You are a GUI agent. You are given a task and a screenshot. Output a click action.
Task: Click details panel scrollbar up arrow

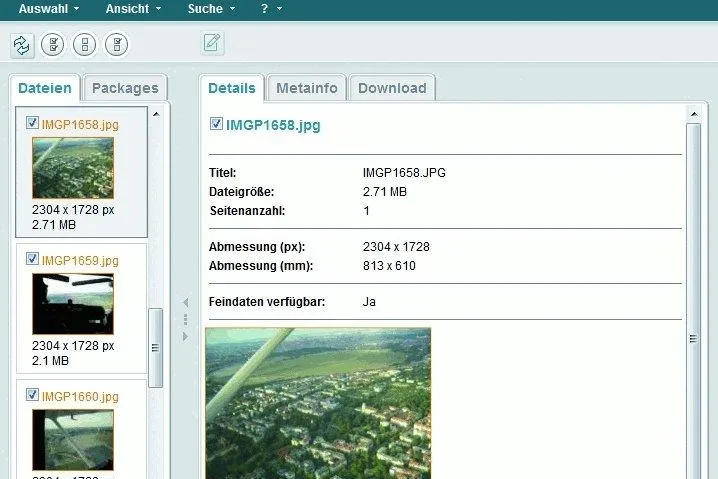694,114
